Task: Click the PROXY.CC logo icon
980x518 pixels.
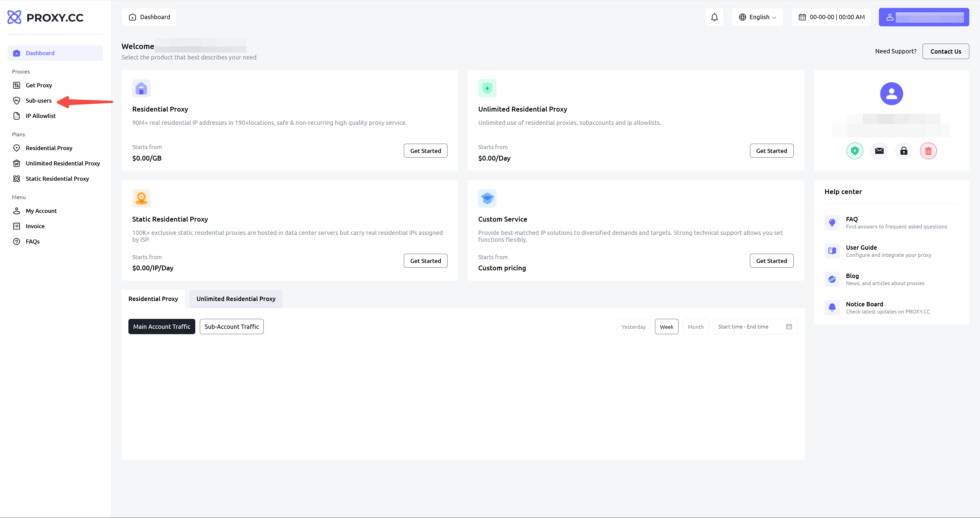Action: pyautogui.click(x=15, y=17)
